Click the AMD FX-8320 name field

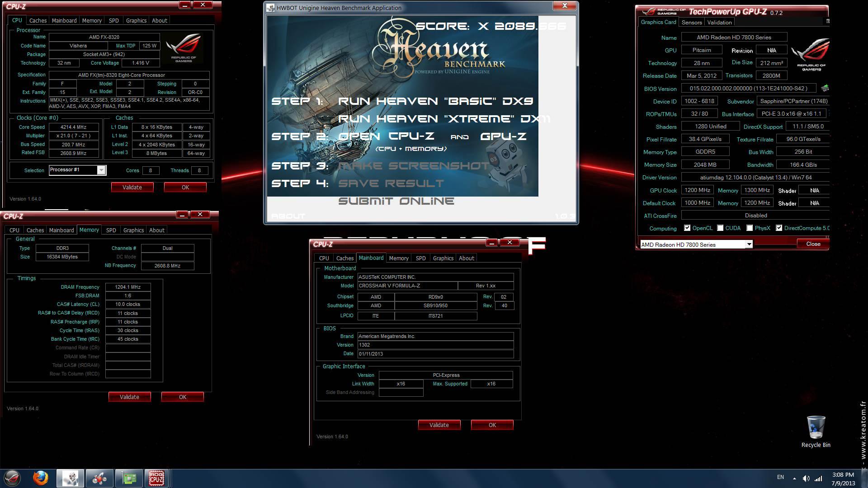[104, 37]
